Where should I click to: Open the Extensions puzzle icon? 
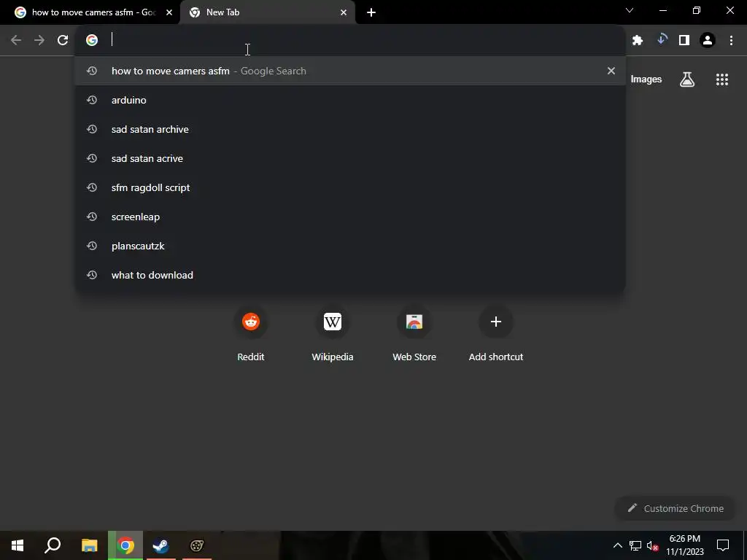638,41
